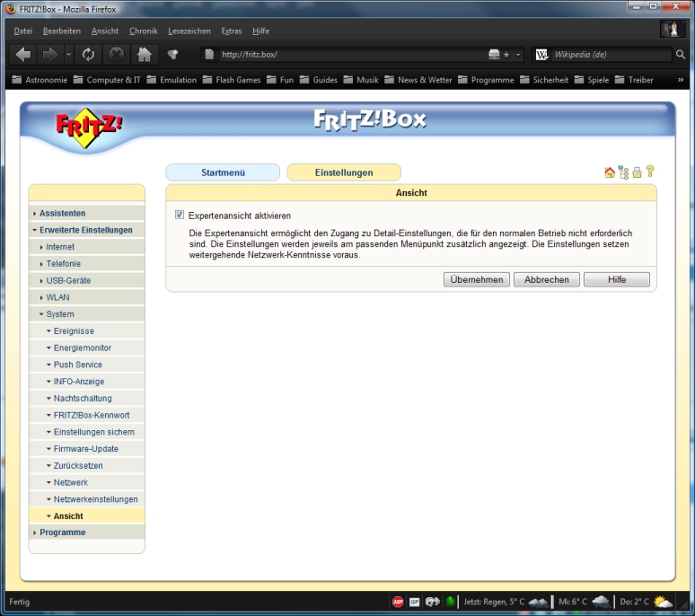Show more bookmarks with the chevron

pyautogui.click(x=681, y=80)
